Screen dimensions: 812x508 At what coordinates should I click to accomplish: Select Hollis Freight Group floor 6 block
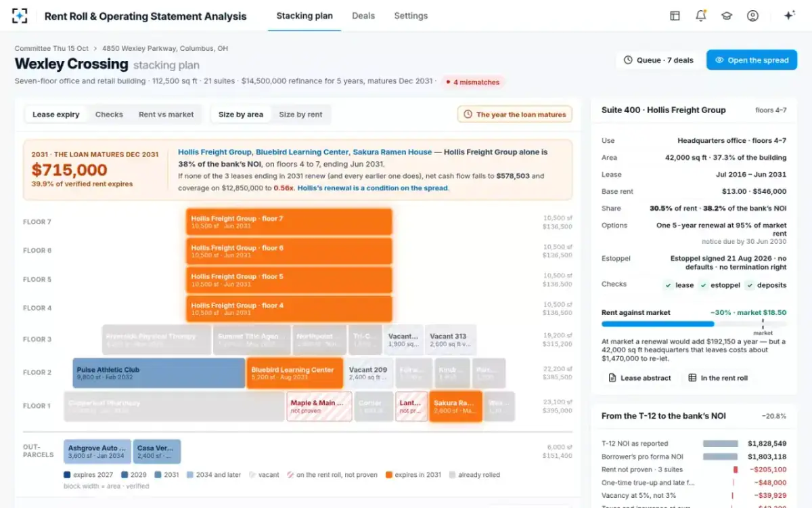pyautogui.click(x=289, y=251)
